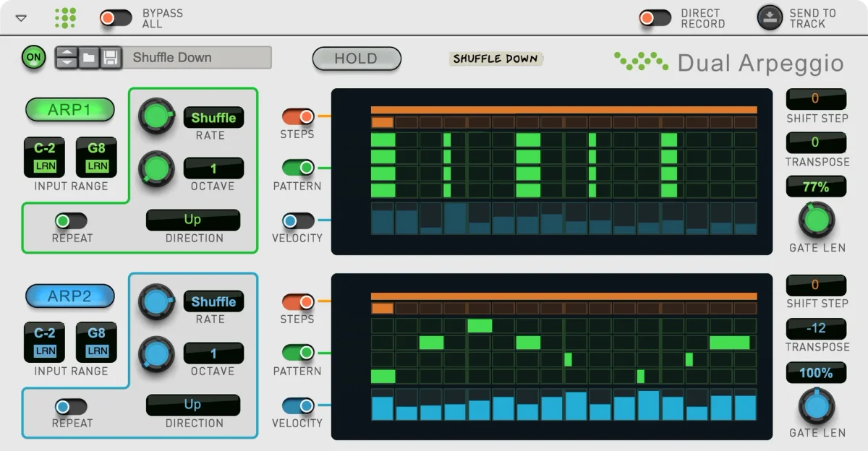868x451 pixels.
Task: Open the preset browser folder icon
Action: click(88, 58)
